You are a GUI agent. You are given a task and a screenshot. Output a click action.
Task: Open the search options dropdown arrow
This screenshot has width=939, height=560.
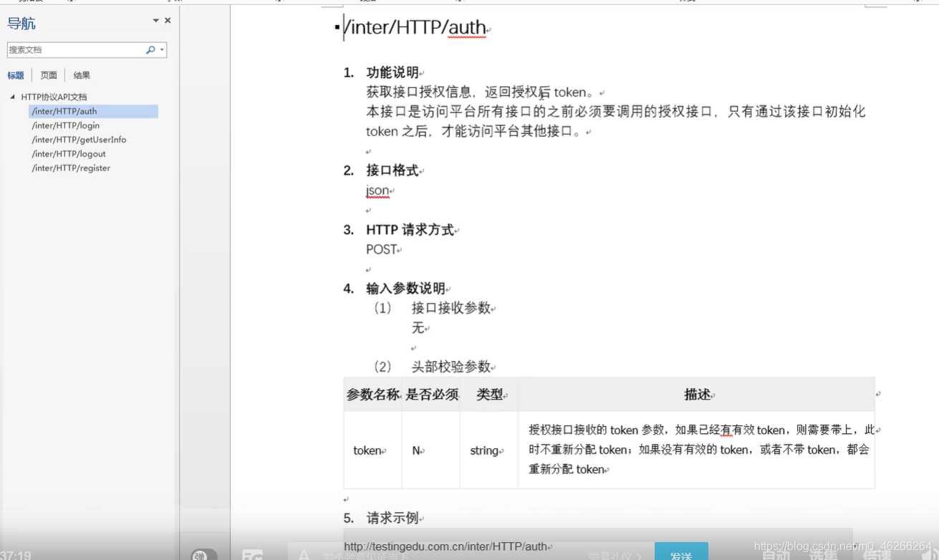pos(163,50)
